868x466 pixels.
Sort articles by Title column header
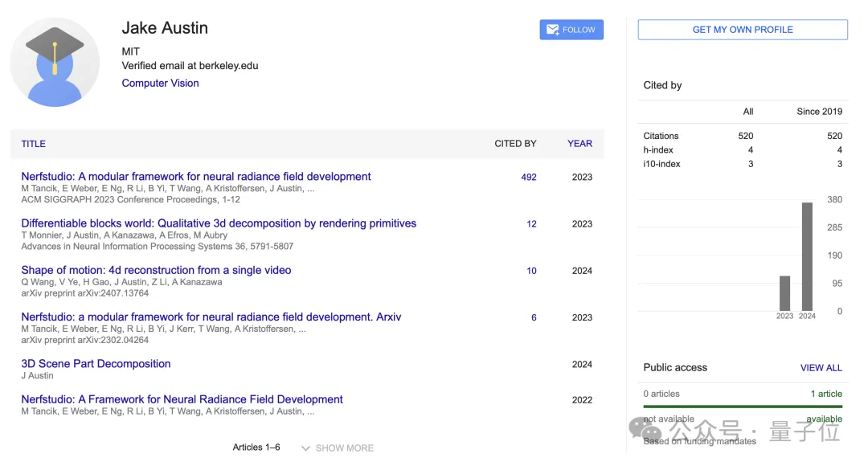tap(34, 144)
